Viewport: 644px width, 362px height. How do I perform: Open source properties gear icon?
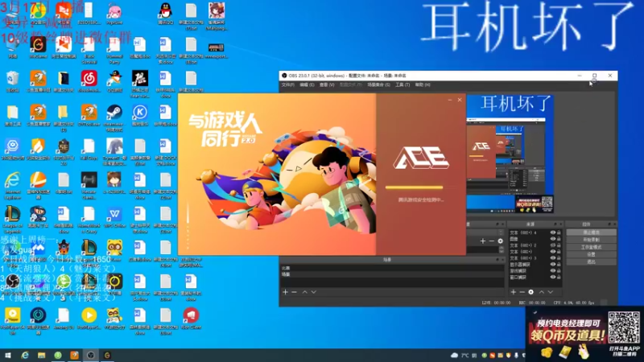531,292
